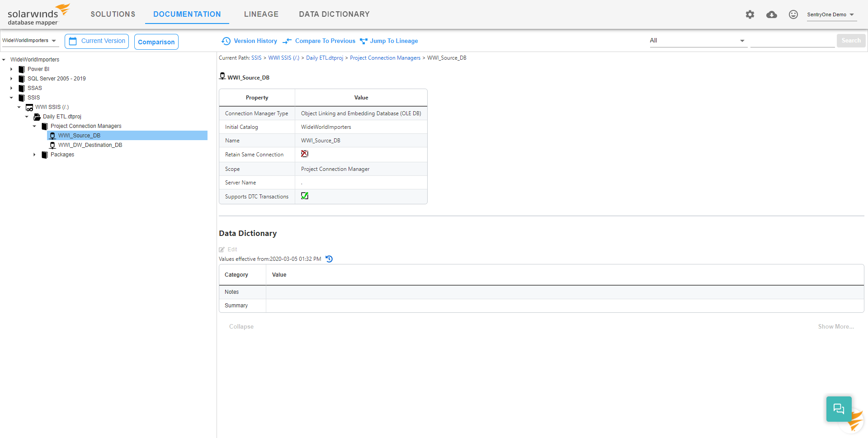Click the Initial Catalog value WideWorldImporters
Screen dimensions: 868x438
tap(326, 127)
